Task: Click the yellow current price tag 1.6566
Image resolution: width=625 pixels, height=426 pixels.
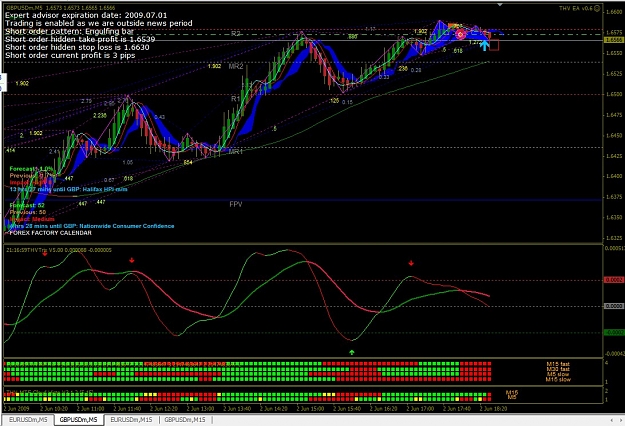Action: (x=614, y=40)
